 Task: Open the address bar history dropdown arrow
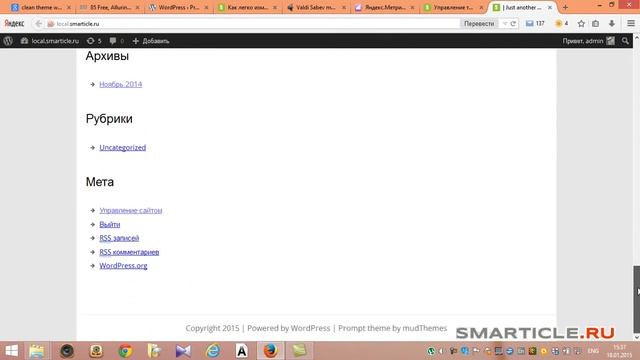(x=505, y=24)
